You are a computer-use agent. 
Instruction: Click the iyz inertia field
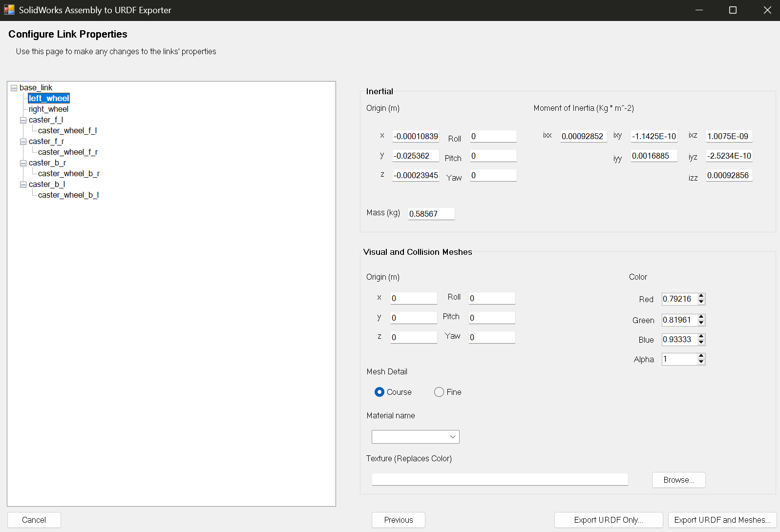pos(729,156)
